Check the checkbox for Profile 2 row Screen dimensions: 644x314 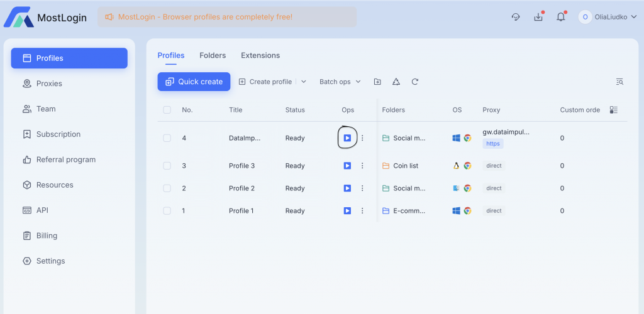(x=167, y=188)
